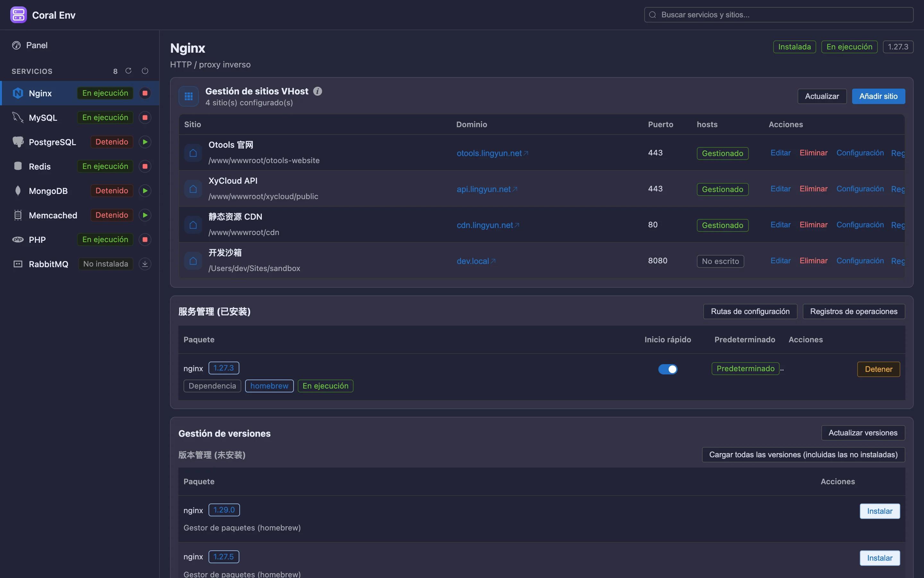Focus the Buscar servicios y sitios field
The width and height of the screenshot is (924, 578).
coord(779,15)
